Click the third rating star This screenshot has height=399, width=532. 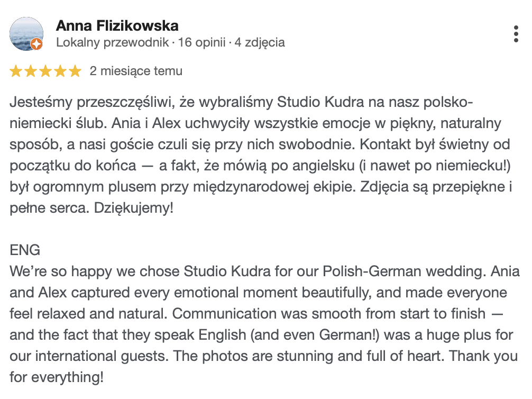(x=45, y=71)
